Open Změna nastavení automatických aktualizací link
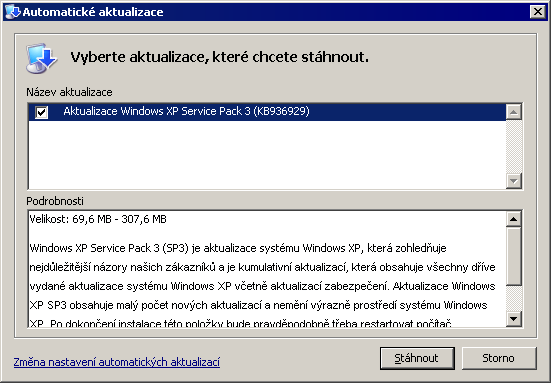 coord(117,362)
